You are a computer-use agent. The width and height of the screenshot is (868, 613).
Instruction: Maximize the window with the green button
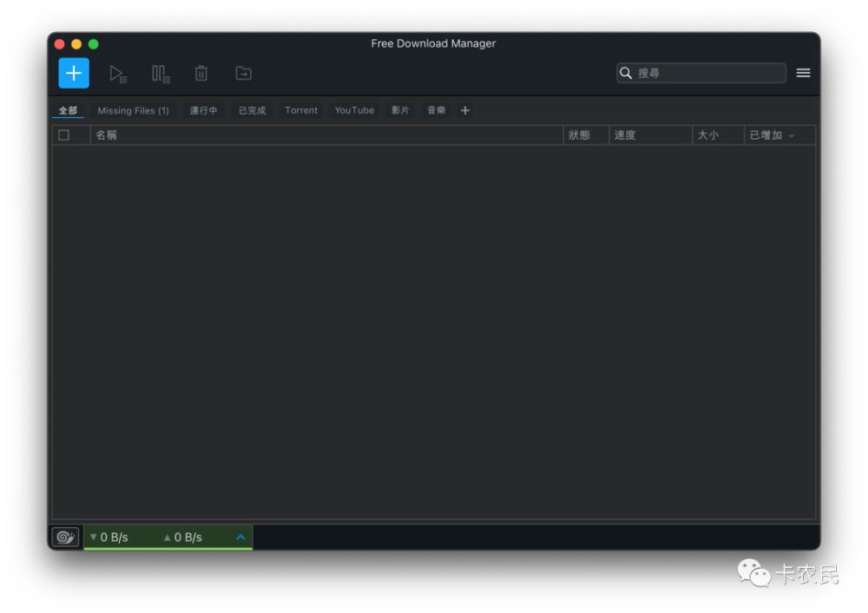tap(94, 44)
